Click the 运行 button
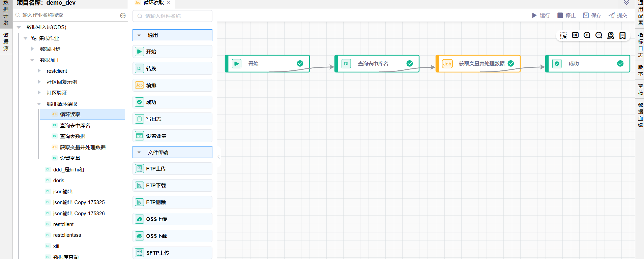This screenshot has width=644, height=259. (541, 15)
